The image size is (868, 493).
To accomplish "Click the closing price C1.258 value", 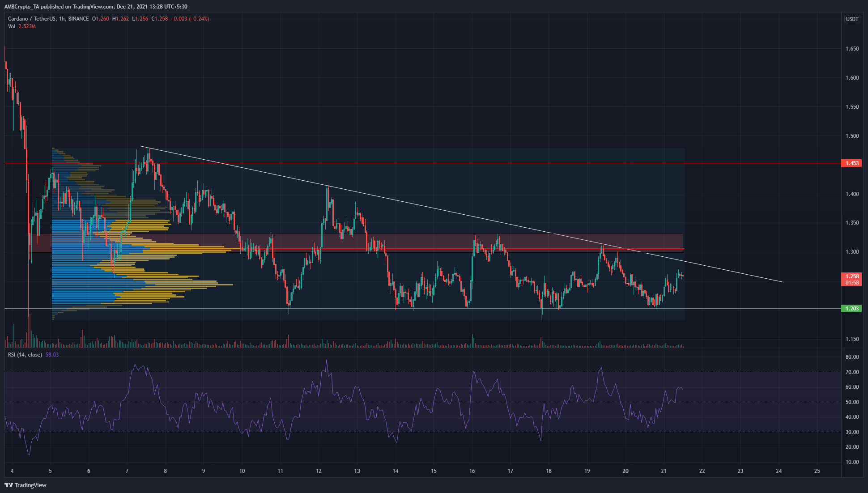I will [x=160, y=19].
